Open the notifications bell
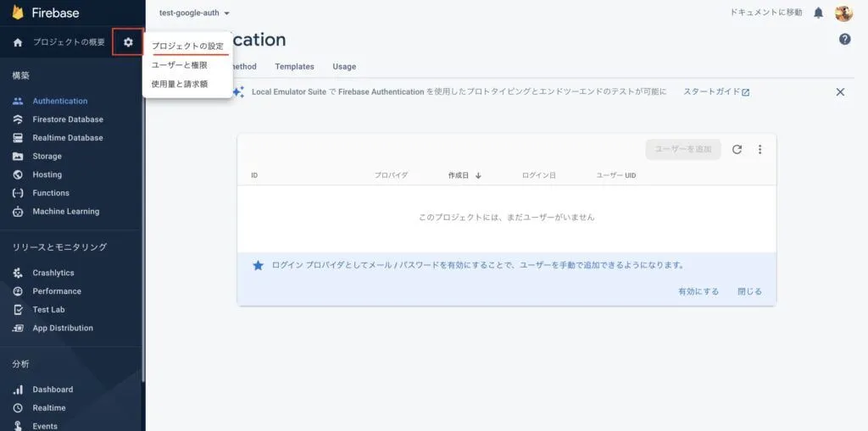Viewport: 868px width, 431px height. 818,13
